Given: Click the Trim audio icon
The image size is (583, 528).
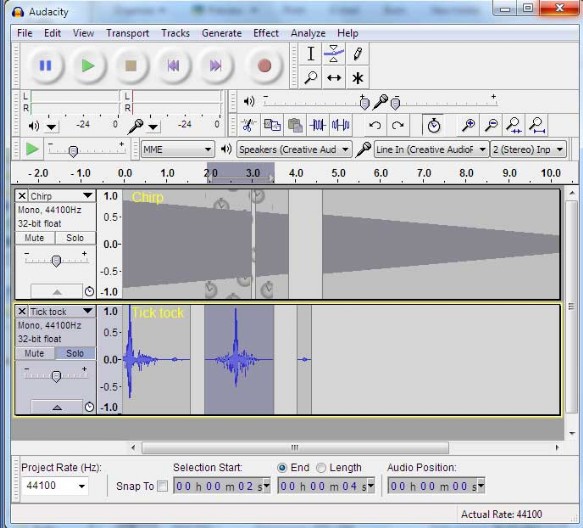Looking at the screenshot, I should point(318,125).
